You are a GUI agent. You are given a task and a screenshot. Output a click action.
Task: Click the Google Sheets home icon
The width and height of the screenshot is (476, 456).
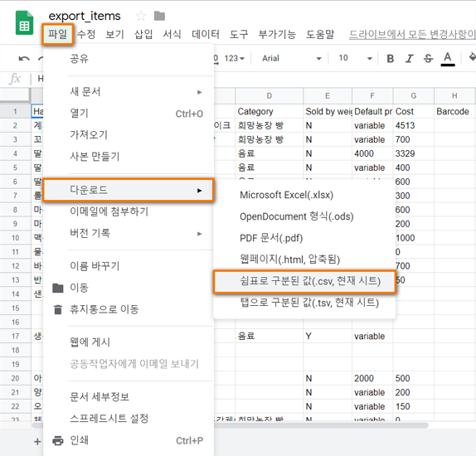pos(24,22)
